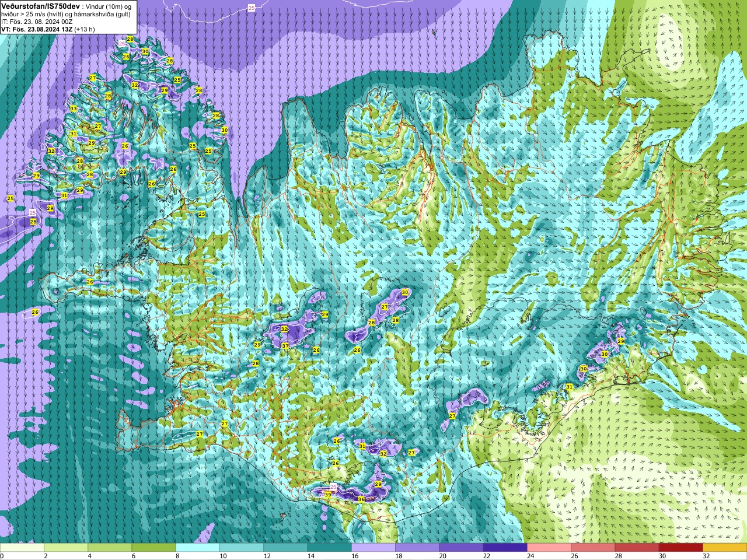The image size is (747, 560).
Task: Click the 'Vindur (10m) og' heading text
Action: coord(109,6)
